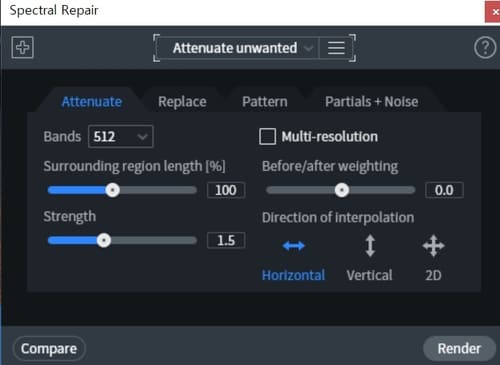Select the Attenuate tab
Screen dimensions: 500x365
point(92,102)
